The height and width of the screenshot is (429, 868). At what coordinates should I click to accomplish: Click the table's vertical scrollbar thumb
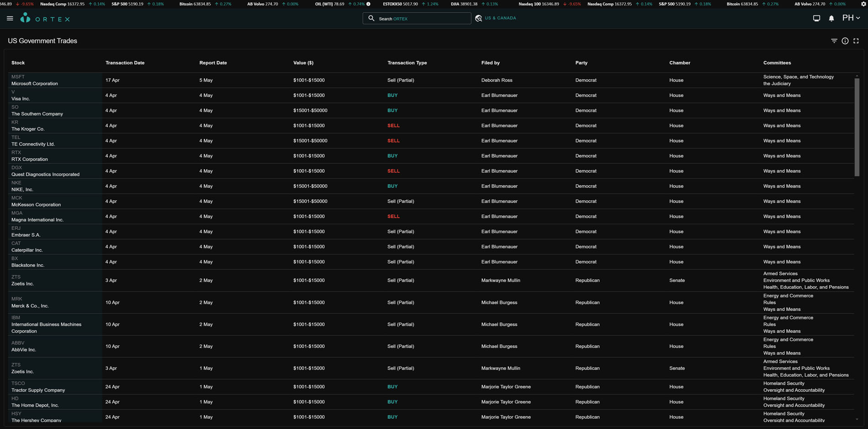(x=857, y=127)
